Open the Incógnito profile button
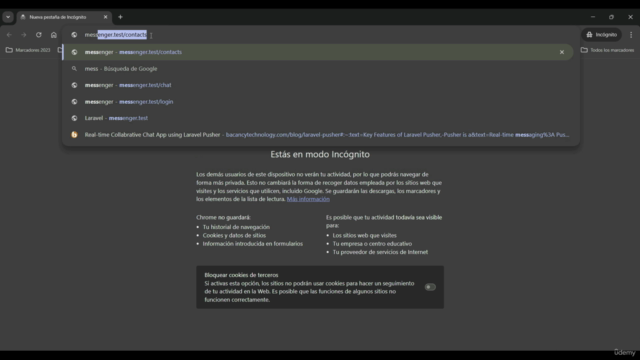The width and height of the screenshot is (640, 360). tap(602, 35)
